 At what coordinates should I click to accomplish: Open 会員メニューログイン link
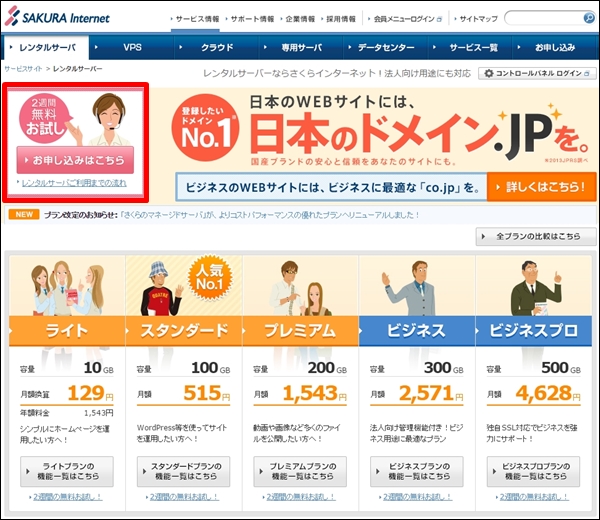405,19
